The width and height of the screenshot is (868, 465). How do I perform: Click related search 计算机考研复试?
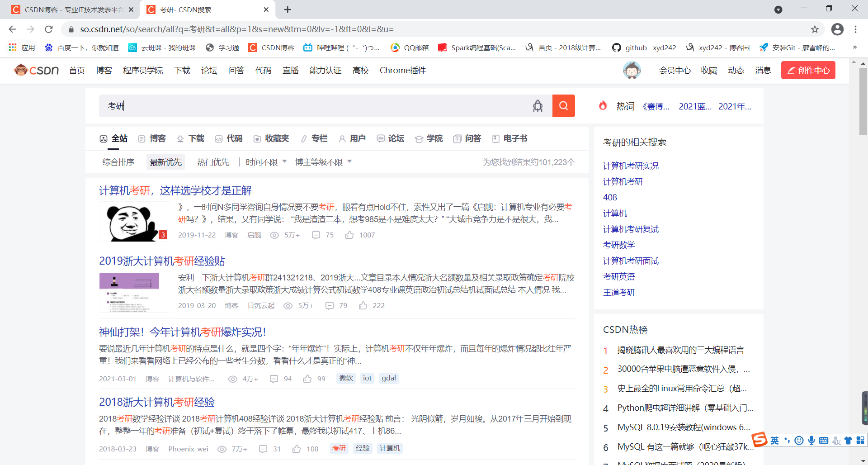tap(631, 229)
